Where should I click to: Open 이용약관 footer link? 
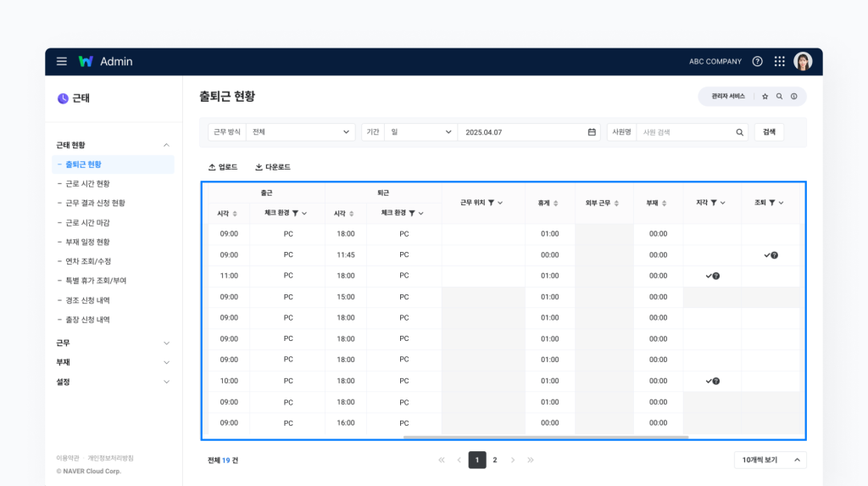pos(68,458)
